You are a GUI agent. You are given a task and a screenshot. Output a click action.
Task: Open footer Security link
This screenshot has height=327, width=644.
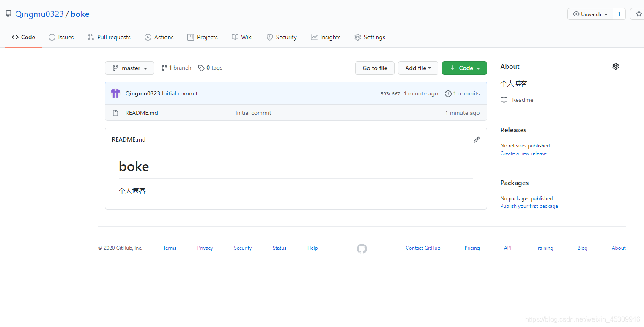pyautogui.click(x=243, y=248)
